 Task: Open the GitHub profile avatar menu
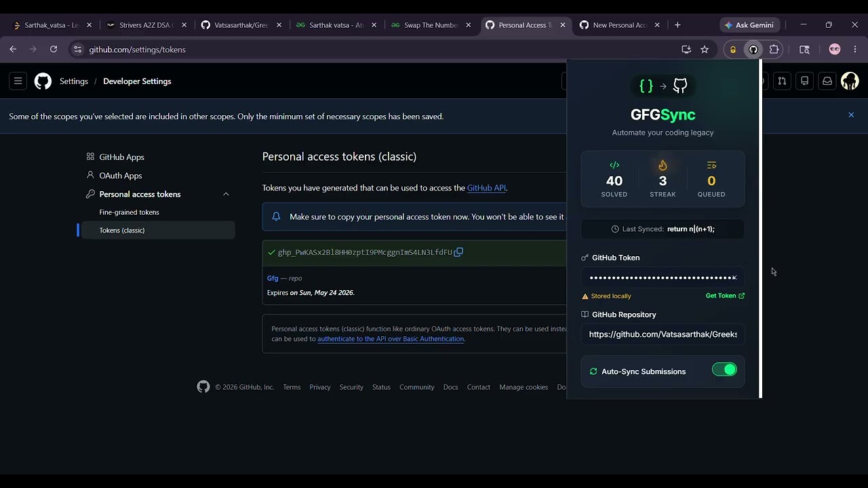850,81
